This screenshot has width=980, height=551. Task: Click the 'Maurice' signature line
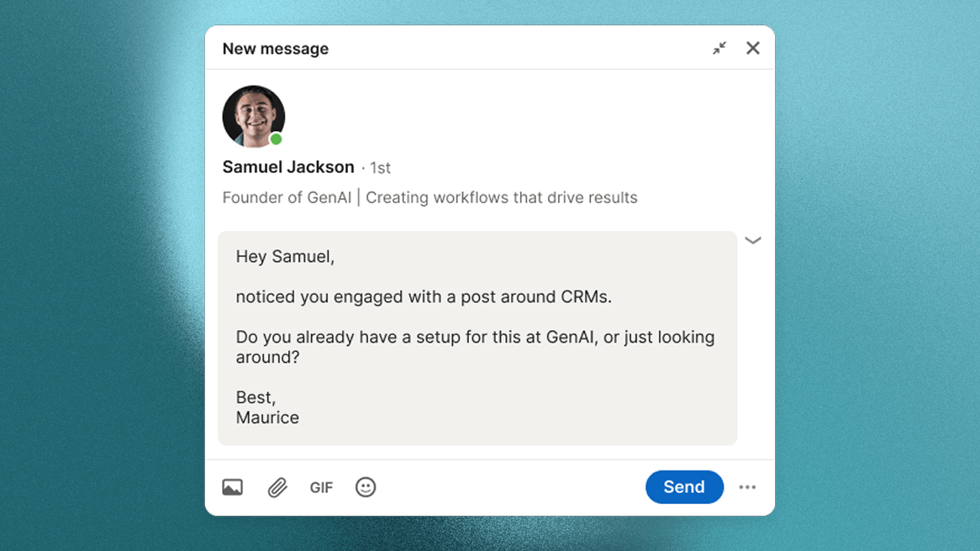coord(267,417)
